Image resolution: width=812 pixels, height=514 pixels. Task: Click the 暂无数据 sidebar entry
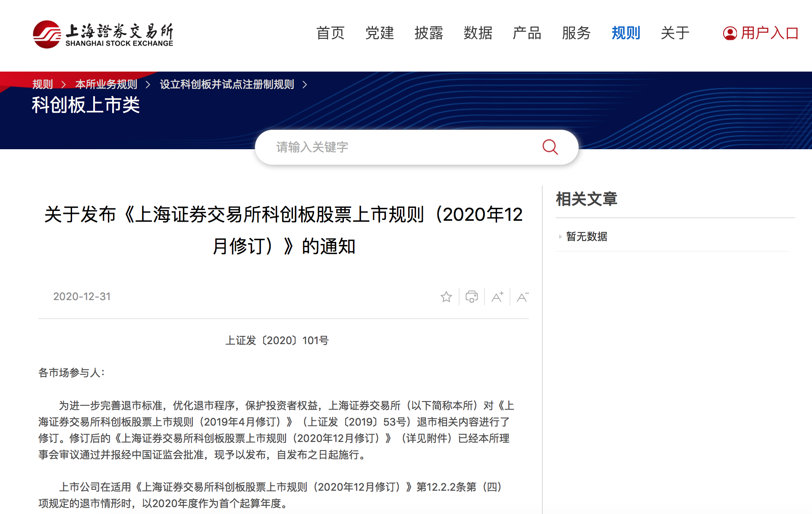[x=586, y=236]
